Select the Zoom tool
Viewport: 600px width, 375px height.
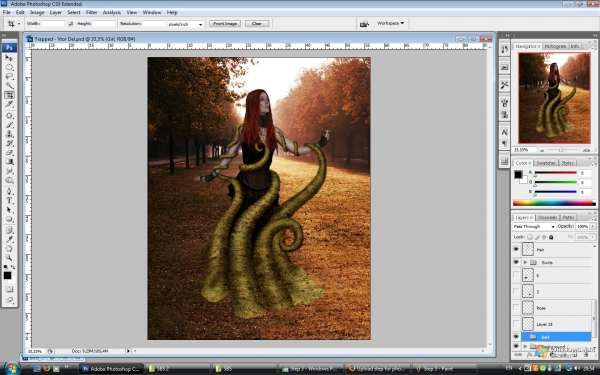point(9,258)
